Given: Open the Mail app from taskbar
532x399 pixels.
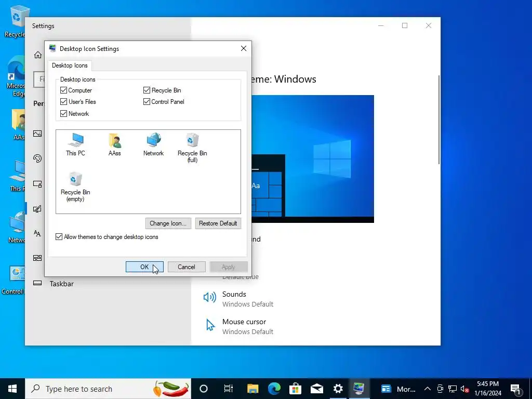Looking at the screenshot, I should pyautogui.click(x=317, y=389).
